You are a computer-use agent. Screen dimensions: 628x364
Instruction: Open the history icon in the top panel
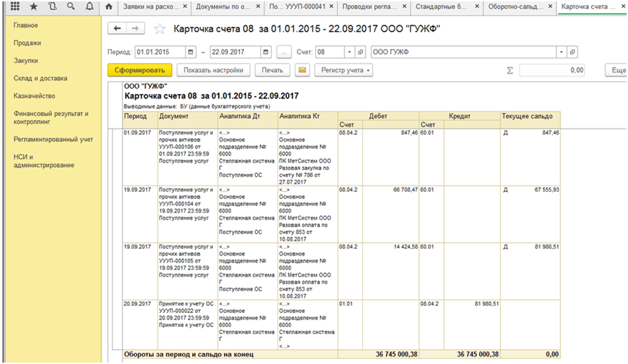pyautogui.click(x=52, y=7)
